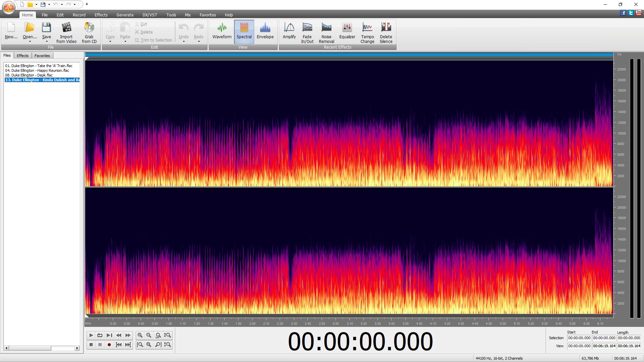Apply Delete Silence to the audio

[386, 32]
